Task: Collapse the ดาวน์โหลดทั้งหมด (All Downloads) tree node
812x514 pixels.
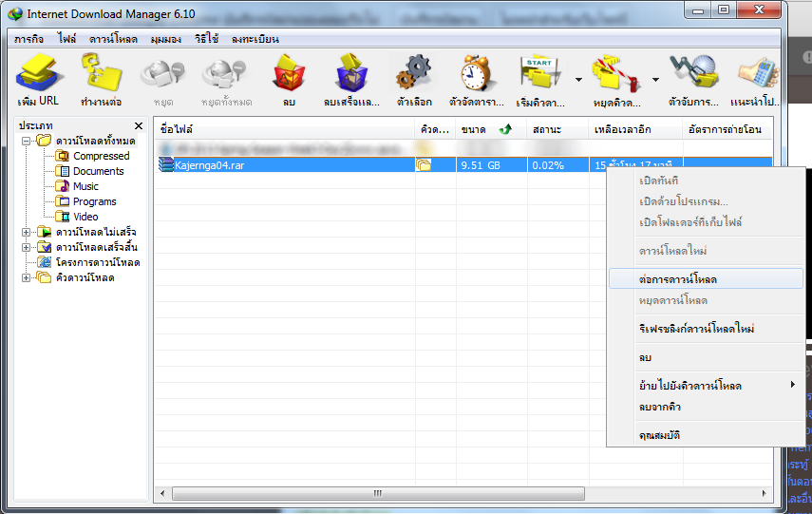Action: 26,141
